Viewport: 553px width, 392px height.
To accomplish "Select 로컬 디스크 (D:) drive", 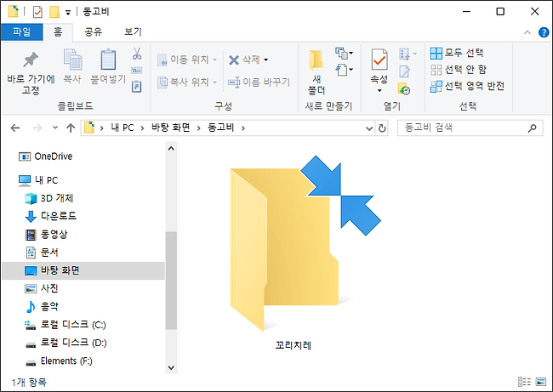I will [x=66, y=343].
